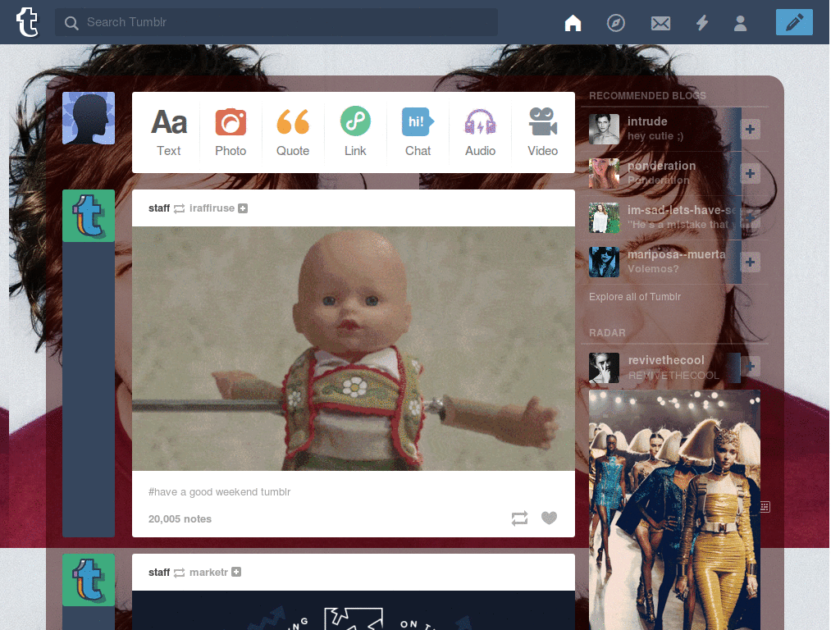Click Explore all of Tumblr

635,296
